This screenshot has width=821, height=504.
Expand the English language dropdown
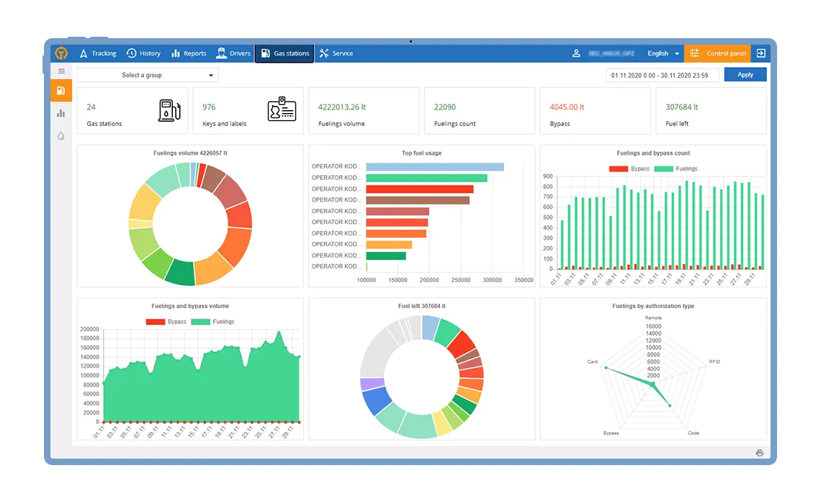(663, 53)
